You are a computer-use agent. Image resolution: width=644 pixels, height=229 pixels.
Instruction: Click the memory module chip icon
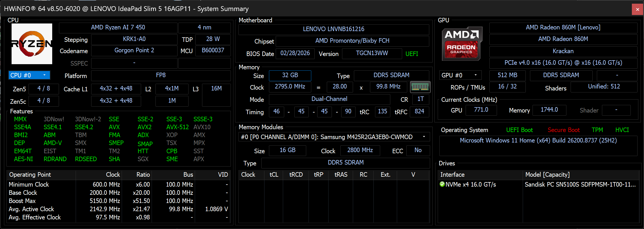pos(420,87)
